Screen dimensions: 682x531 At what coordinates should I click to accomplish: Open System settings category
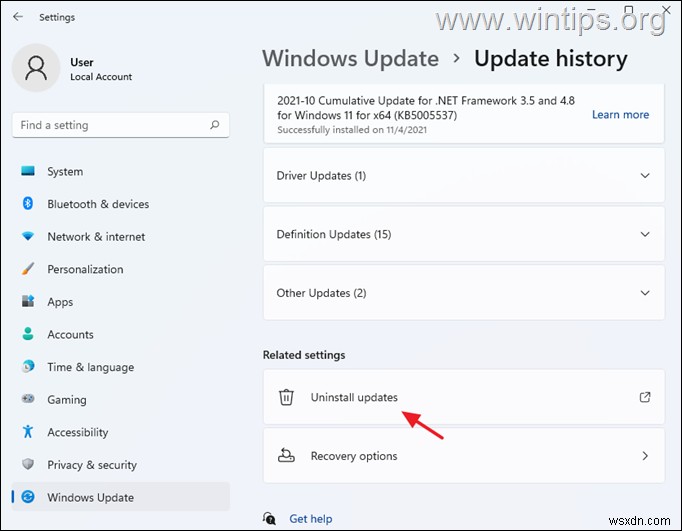click(x=120, y=171)
